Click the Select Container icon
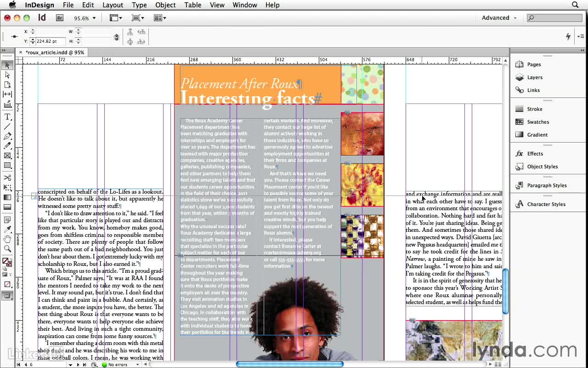 [130, 32]
